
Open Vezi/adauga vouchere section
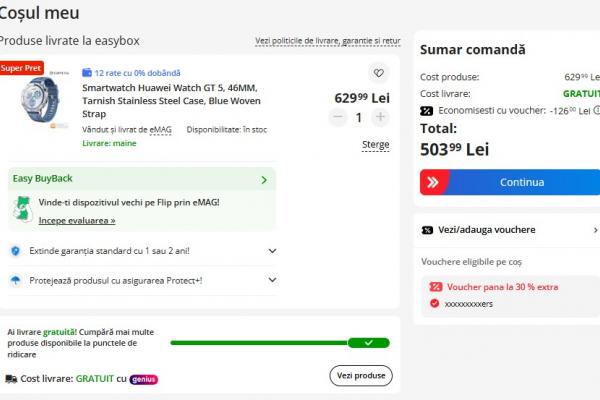pos(509,230)
